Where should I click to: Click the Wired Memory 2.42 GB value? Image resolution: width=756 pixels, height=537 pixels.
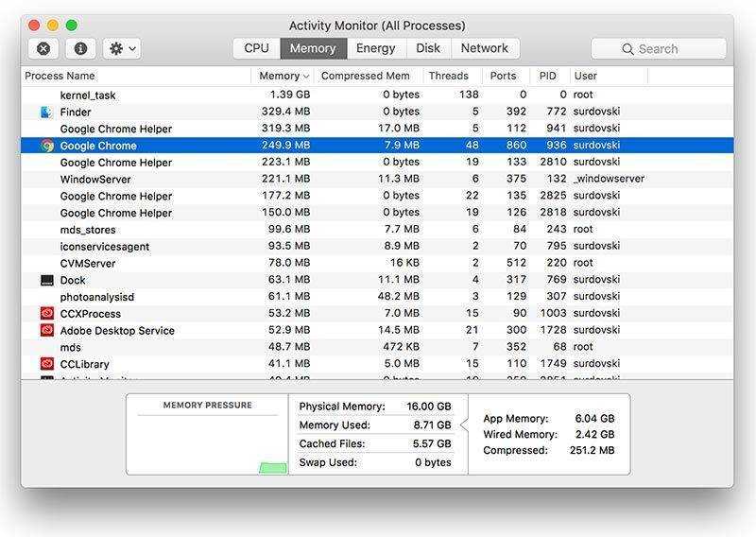coord(594,434)
